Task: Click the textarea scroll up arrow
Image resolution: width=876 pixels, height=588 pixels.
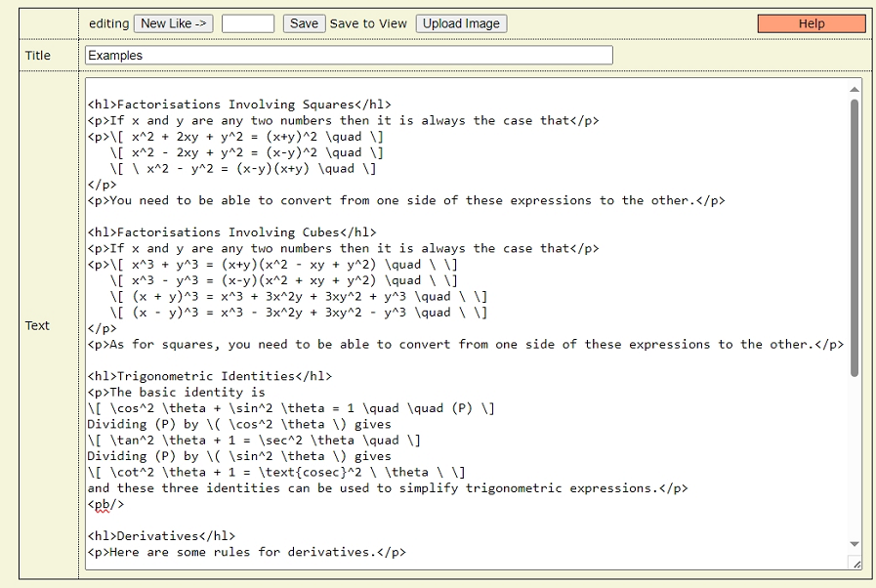Action: click(x=855, y=90)
